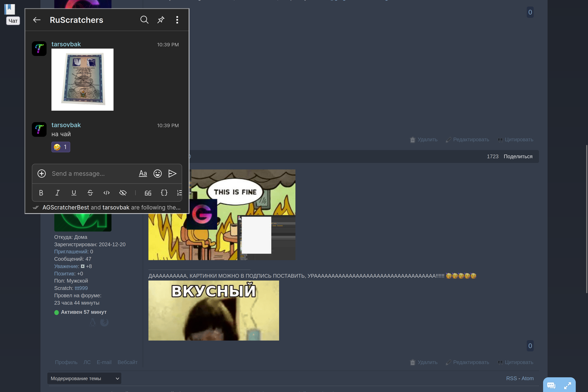
Task: Open search in the chat header
Action: [144, 20]
